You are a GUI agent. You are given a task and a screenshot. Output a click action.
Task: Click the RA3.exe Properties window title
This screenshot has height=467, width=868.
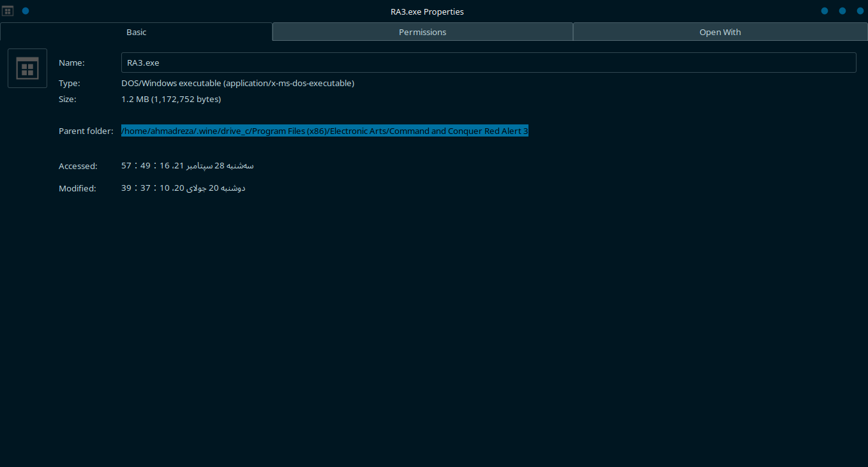coord(427,11)
